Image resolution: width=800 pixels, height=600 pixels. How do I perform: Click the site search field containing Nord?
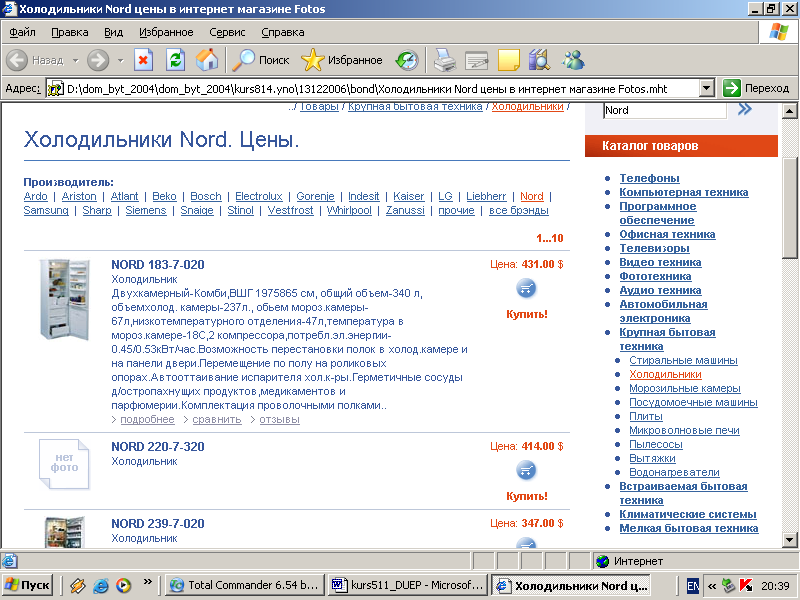665,110
